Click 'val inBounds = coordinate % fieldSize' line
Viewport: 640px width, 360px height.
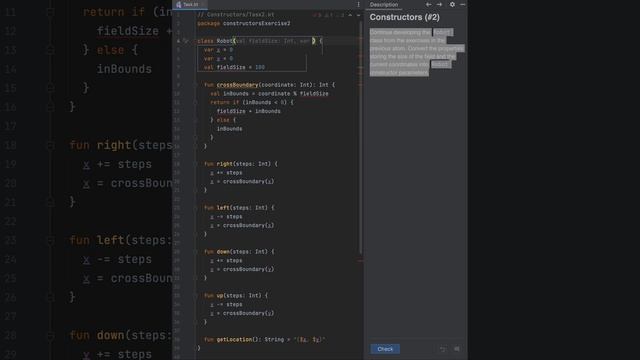269,94
